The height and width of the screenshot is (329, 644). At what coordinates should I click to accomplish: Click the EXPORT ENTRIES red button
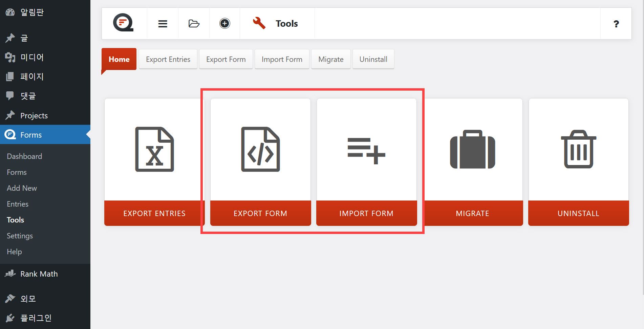click(x=154, y=213)
